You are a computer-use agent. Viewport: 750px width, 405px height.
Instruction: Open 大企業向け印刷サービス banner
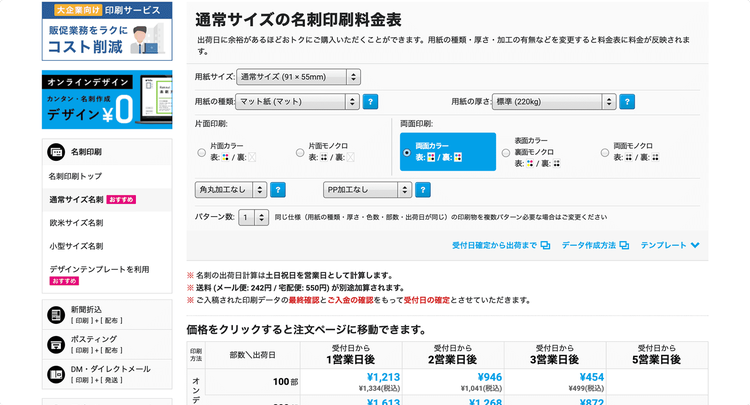107,31
